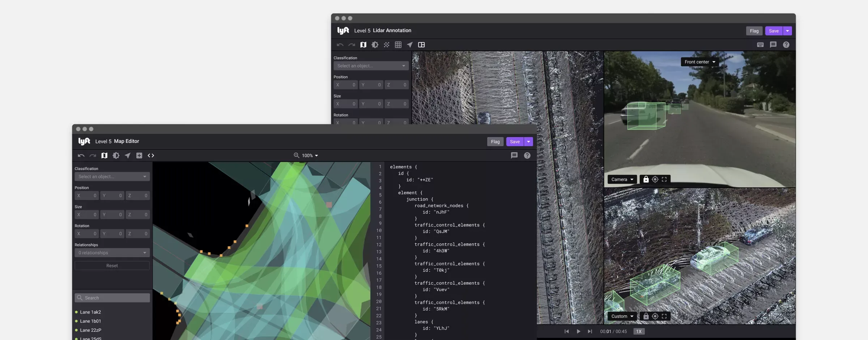Skip to previous frame in playback bar
Image resolution: width=868 pixels, height=340 pixels.
(567, 331)
